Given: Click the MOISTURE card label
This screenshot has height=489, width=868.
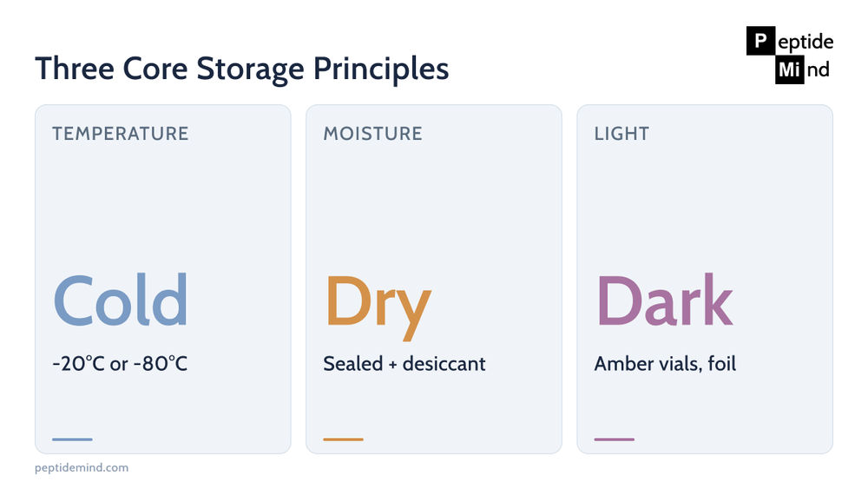Looking at the screenshot, I should [x=373, y=134].
